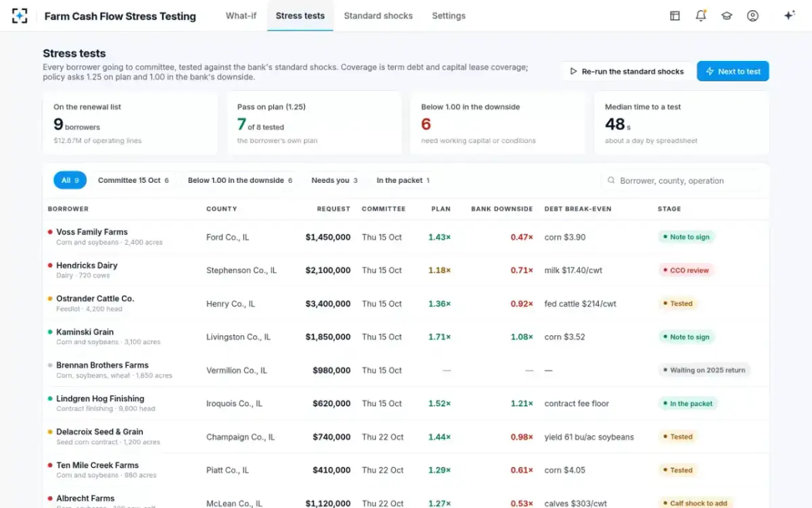This screenshot has height=508, width=812.
Task: Open the layout panel icon
Action: pyautogui.click(x=675, y=16)
